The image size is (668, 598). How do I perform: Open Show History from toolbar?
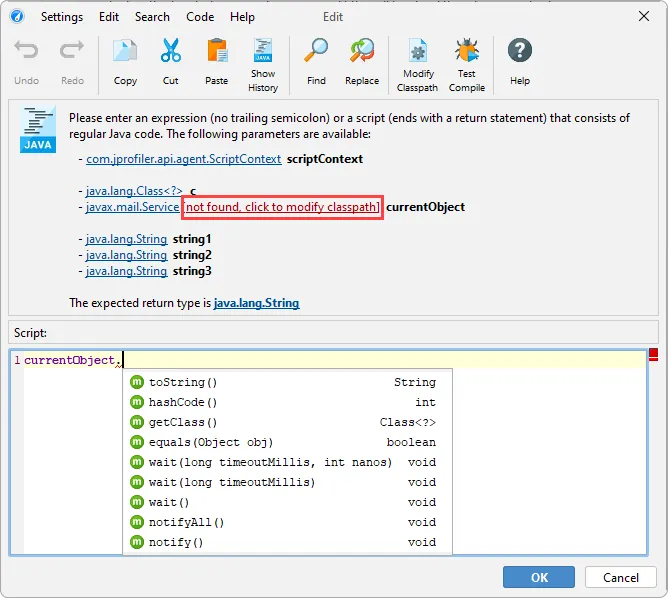pos(263,65)
